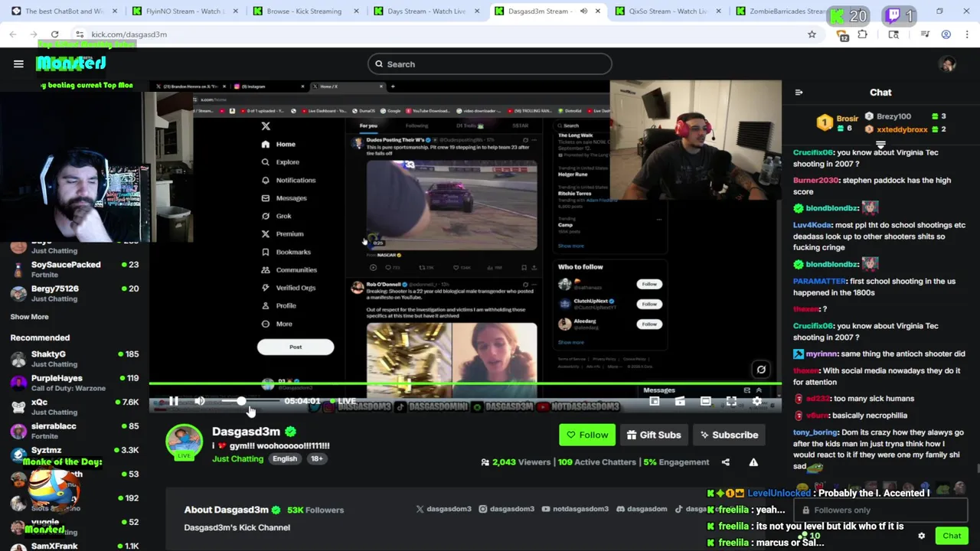Open Chrome three-dot menu
The height and width of the screenshot is (551, 980).
(968, 34)
